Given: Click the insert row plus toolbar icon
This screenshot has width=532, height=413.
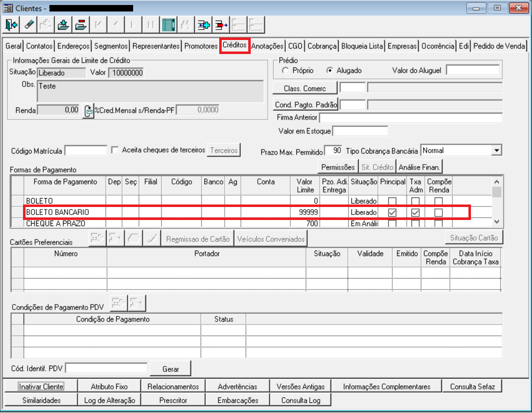Looking at the screenshot, I should [204, 25].
